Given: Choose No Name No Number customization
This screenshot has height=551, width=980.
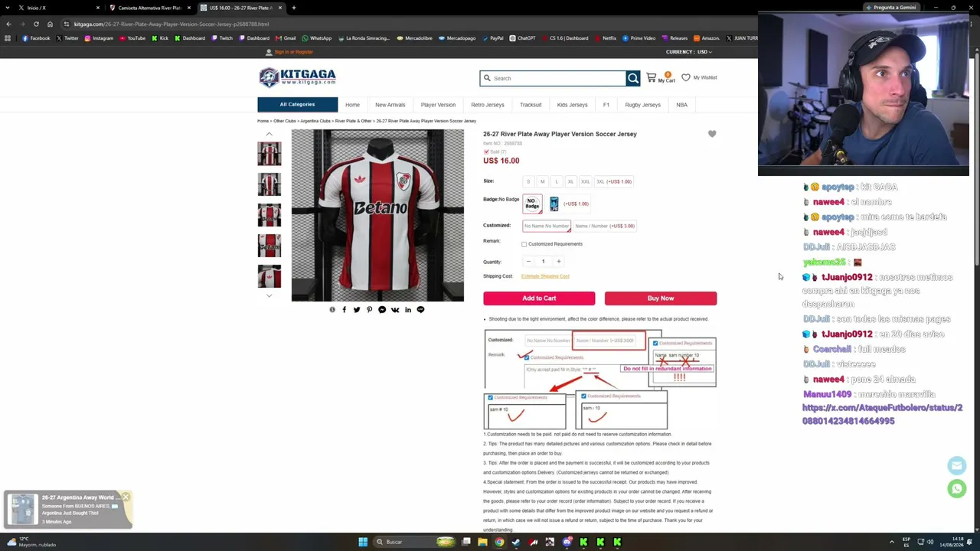Looking at the screenshot, I should tap(547, 226).
